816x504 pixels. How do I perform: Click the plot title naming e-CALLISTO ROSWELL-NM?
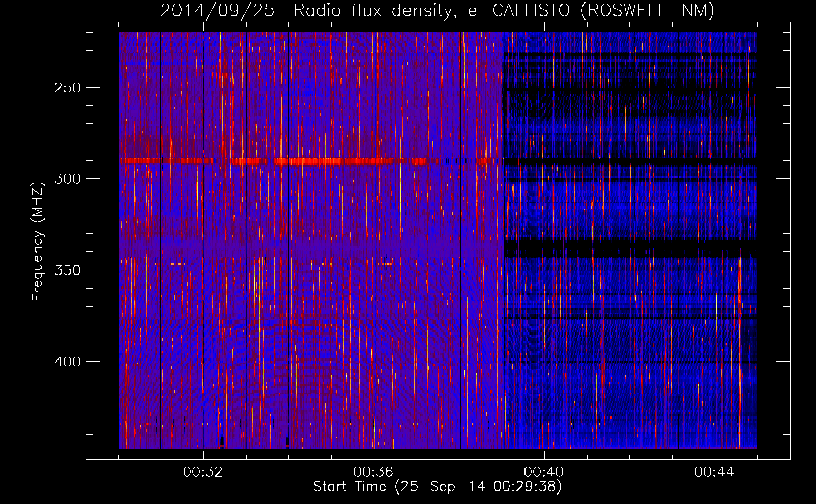click(437, 11)
